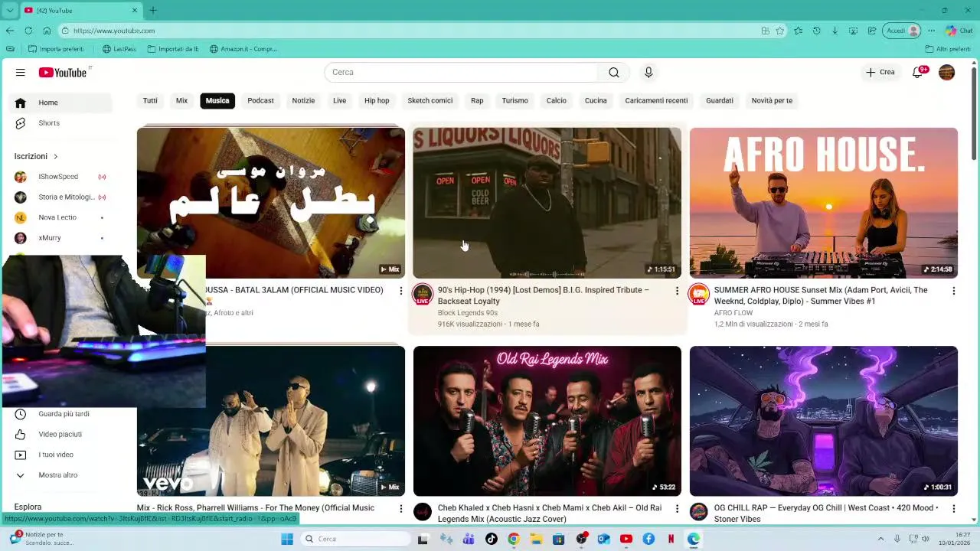Select the Live filter chip
980x551 pixels.
coord(339,101)
